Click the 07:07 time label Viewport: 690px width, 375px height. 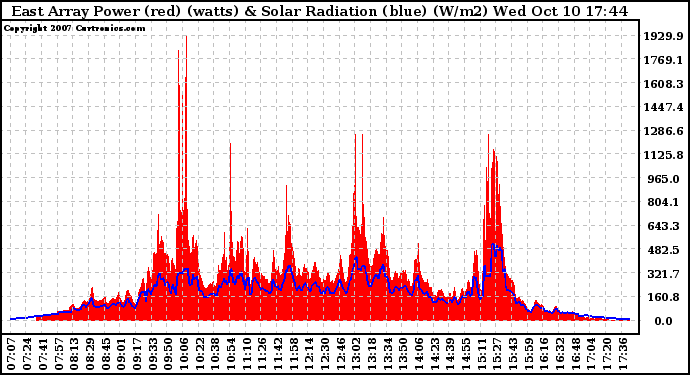tap(11, 354)
